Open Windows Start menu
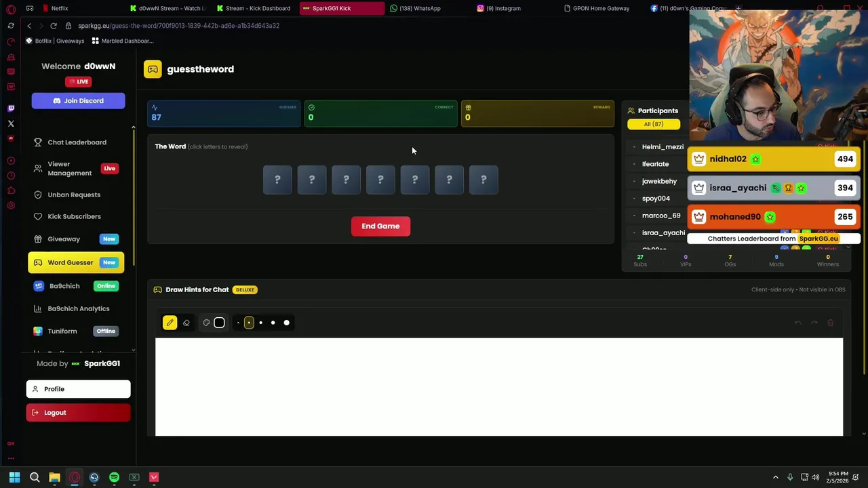This screenshot has width=868, height=488. (14, 477)
